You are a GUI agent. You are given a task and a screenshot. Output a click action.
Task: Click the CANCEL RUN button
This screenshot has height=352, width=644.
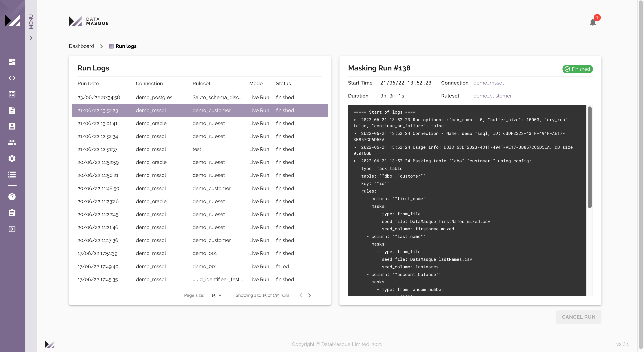pos(579,317)
